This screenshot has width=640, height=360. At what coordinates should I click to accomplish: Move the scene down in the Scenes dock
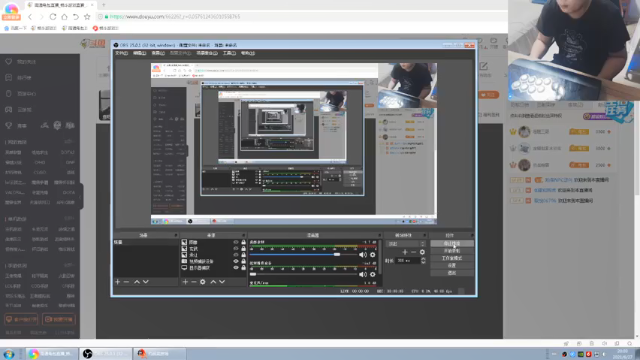click(146, 282)
